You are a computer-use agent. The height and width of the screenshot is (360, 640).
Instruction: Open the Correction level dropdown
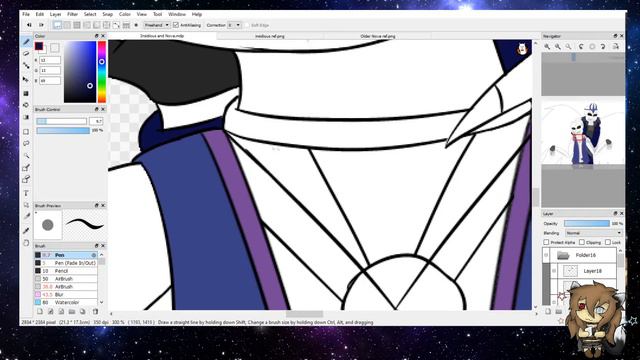[x=235, y=25]
